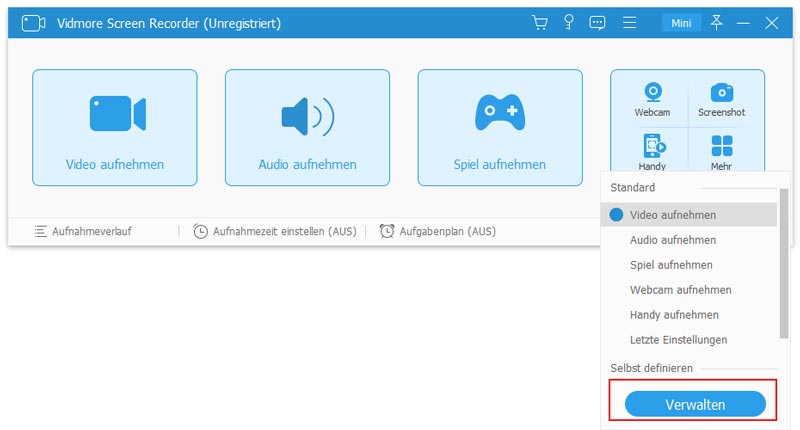The height and width of the screenshot is (430, 800).
Task: Start Audio aufnehmen recorder card
Action: (307, 128)
